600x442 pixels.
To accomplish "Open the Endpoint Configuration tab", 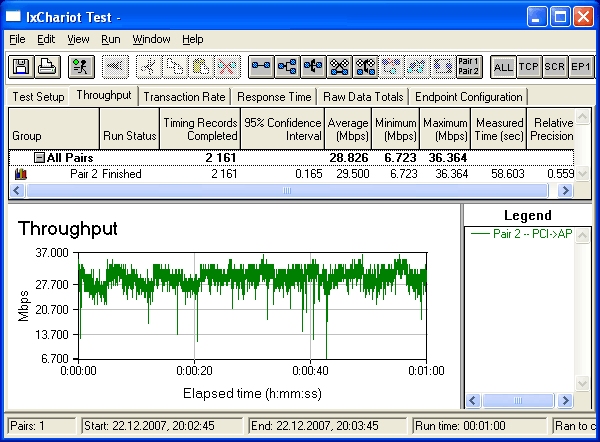I will point(469,97).
